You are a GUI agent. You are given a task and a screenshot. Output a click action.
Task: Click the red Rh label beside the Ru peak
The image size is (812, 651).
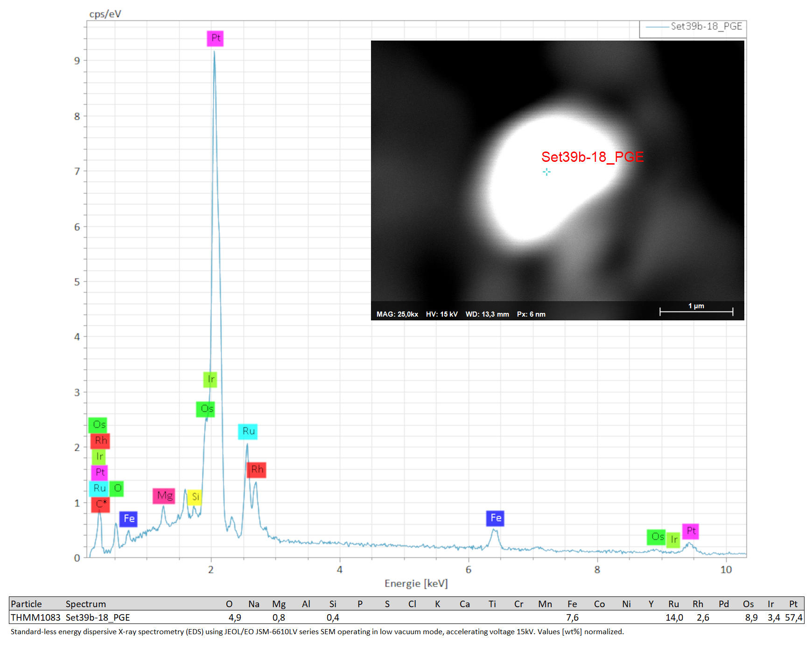[x=257, y=470]
